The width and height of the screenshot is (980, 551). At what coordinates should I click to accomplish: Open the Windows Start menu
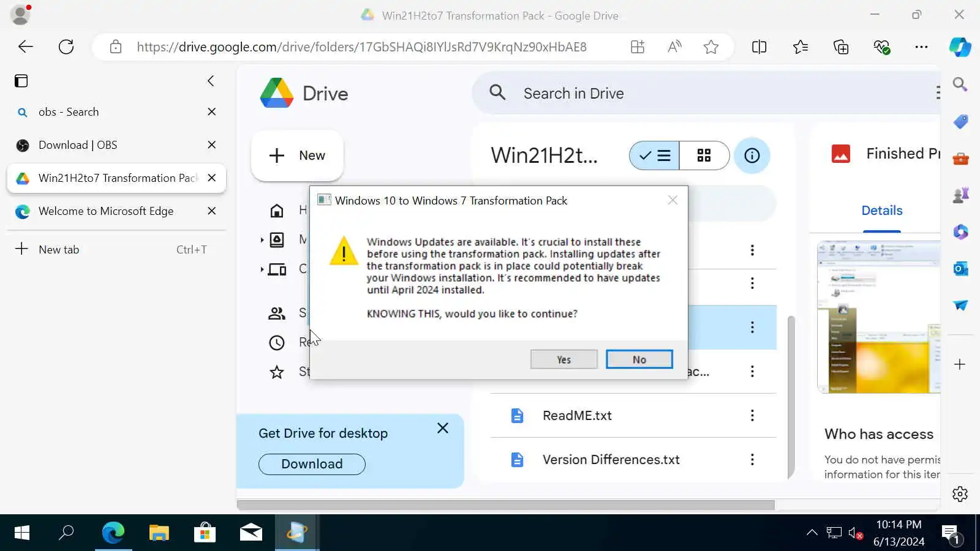pyautogui.click(x=21, y=533)
